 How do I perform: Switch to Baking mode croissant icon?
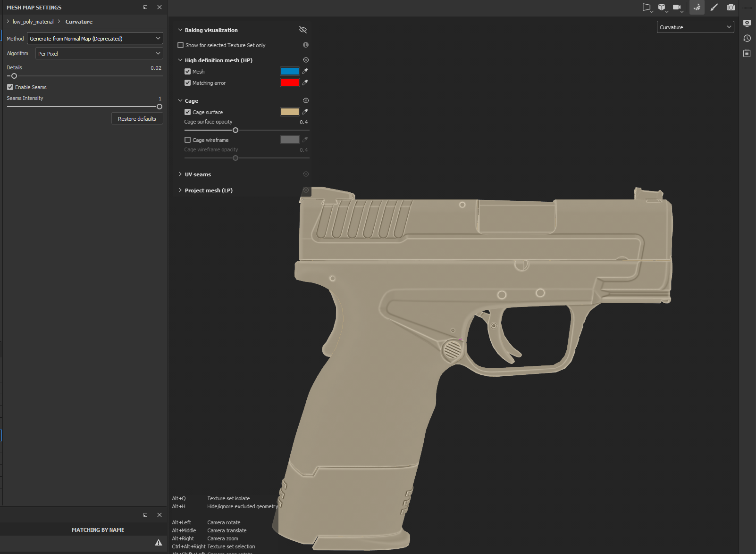click(697, 7)
